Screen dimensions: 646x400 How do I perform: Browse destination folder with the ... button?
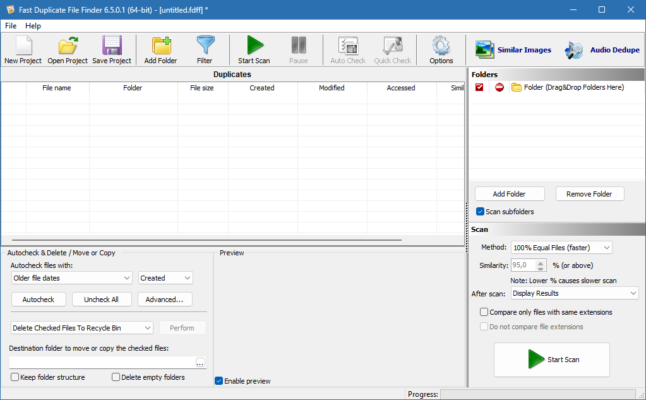pos(200,363)
